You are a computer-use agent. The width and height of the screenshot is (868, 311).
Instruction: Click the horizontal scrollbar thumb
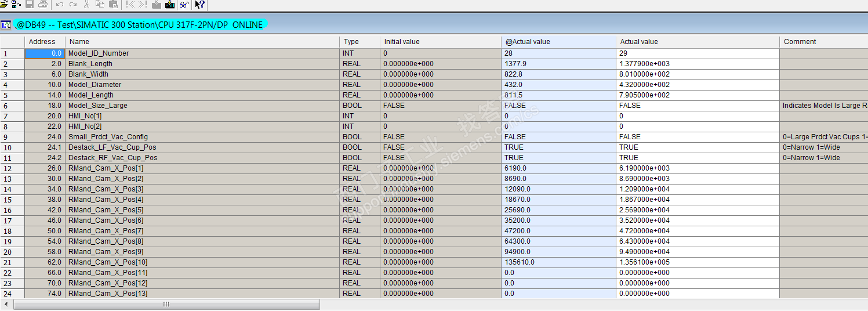(x=166, y=304)
